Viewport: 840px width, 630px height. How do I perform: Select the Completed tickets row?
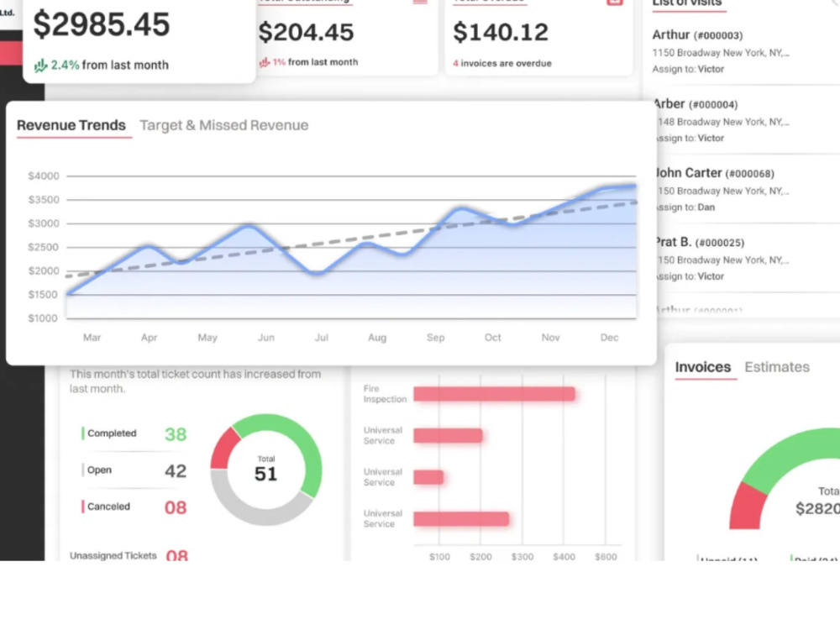click(x=134, y=433)
